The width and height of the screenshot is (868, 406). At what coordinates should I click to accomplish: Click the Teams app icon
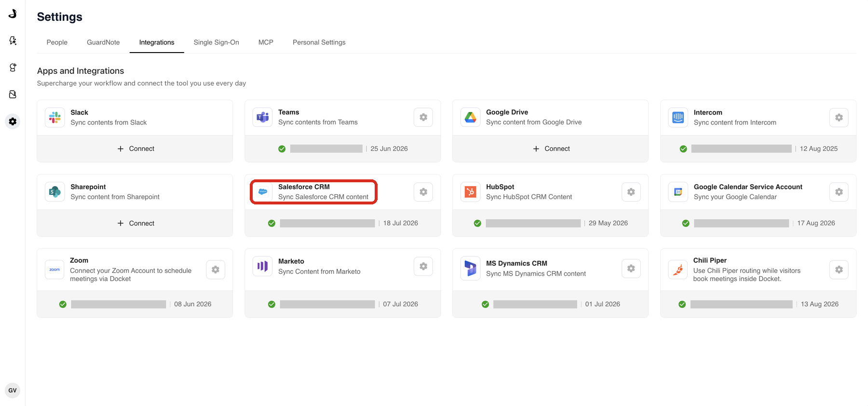coord(263,117)
